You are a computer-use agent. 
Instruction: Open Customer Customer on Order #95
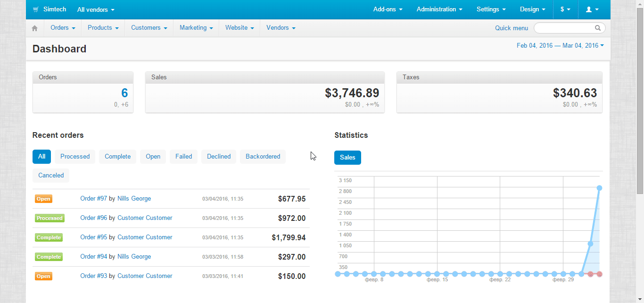click(145, 237)
